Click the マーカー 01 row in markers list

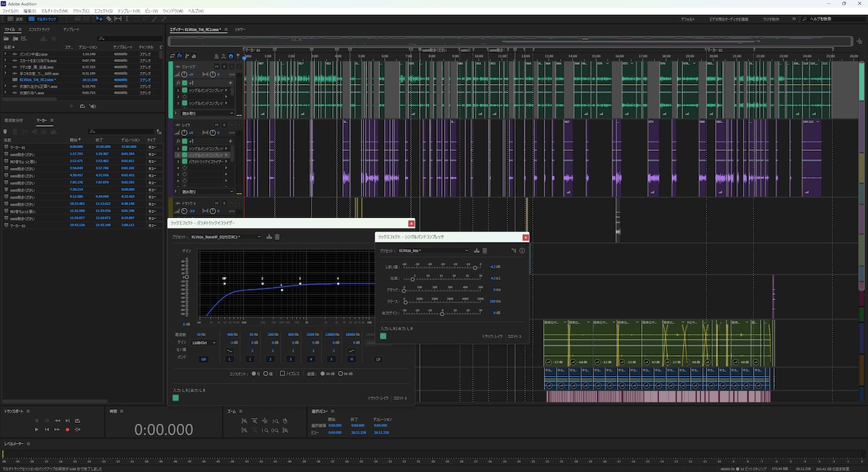82,147
